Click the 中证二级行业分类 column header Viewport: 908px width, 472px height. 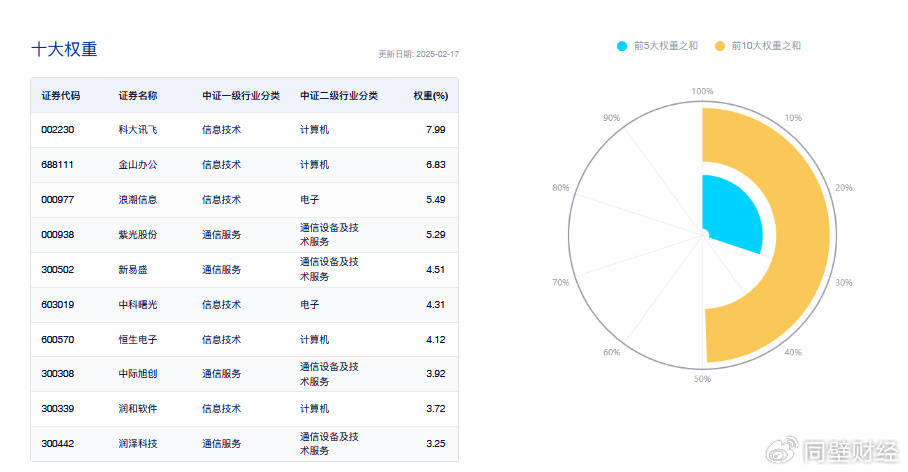coord(339,96)
